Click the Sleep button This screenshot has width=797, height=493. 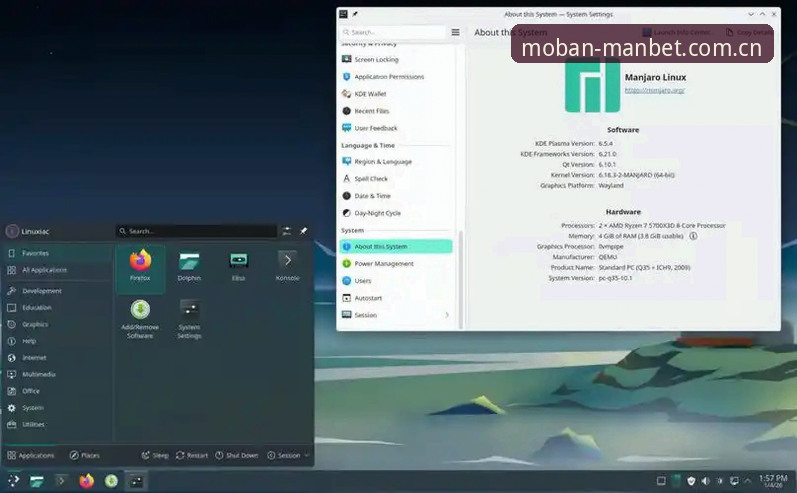(x=155, y=455)
